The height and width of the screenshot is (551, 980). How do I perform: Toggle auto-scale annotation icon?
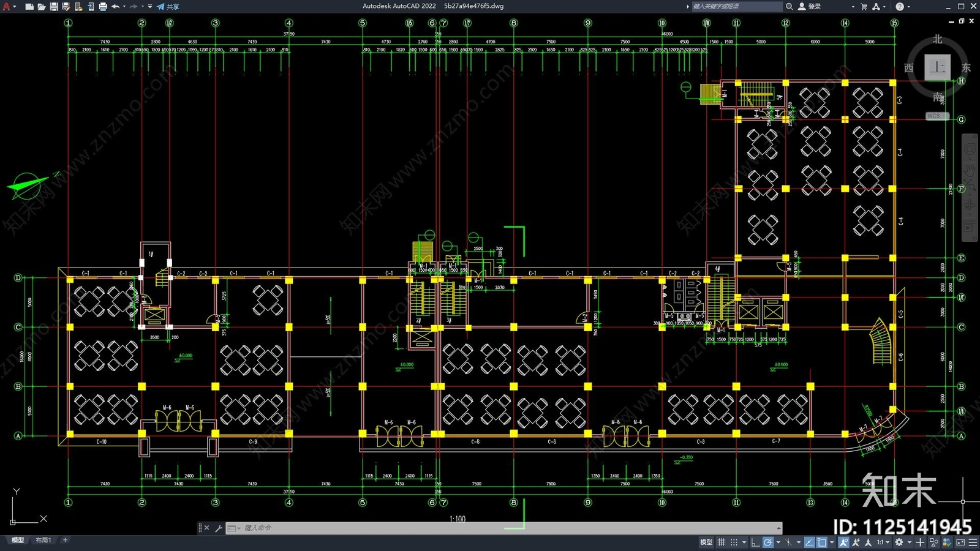pos(856,542)
